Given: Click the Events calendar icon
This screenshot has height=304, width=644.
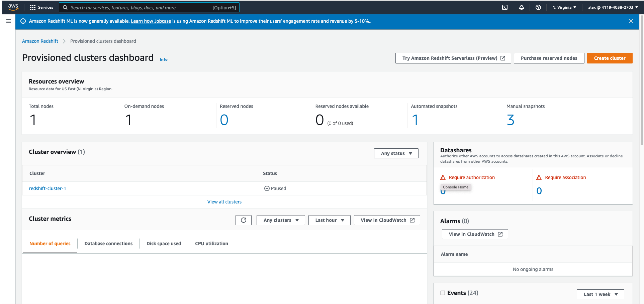Looking at the screenshot, I should point(443,293).
